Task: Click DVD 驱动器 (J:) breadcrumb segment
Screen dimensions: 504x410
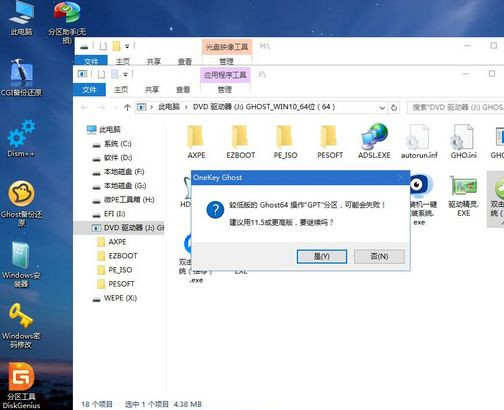Action: (x=264, y=107)
